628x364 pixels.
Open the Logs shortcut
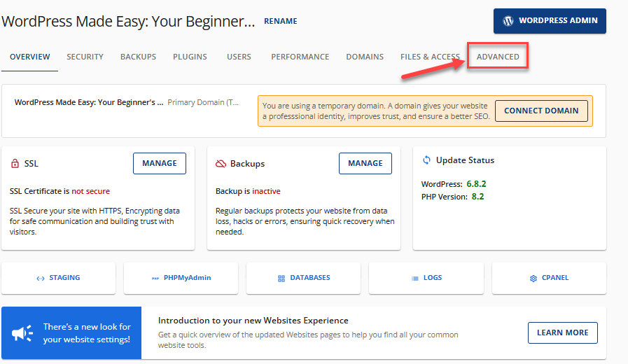[426, 278]
